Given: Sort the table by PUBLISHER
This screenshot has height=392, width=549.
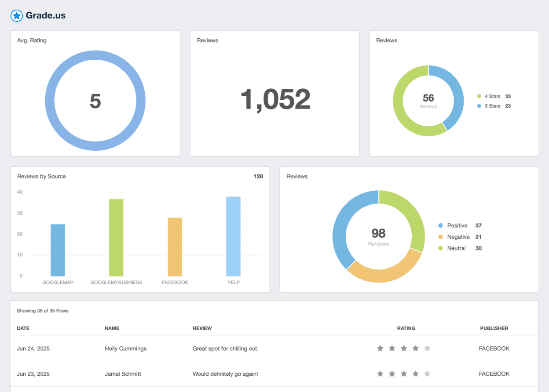Looking at the screenshot, I should [x=494, y=328].
